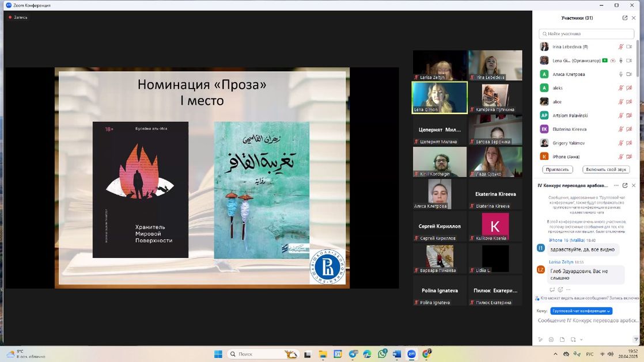This screenshot has width=644, height=362.
Task: Select Сергей Кириллов video tile
Action: [x=440, y=227]
